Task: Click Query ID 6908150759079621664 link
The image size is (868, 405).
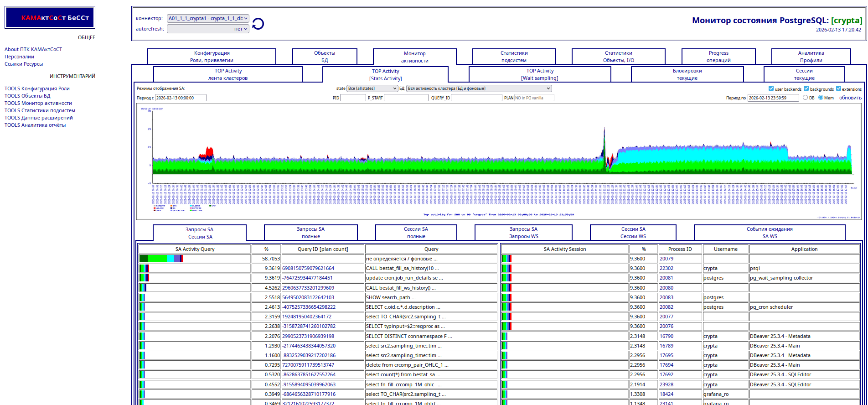Action: click(x=308, y=268)
